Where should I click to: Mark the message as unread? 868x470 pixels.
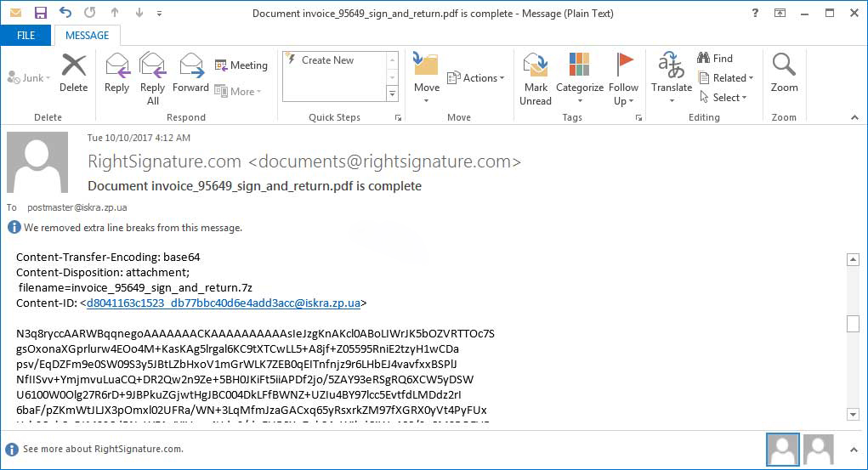coord(536,79)
